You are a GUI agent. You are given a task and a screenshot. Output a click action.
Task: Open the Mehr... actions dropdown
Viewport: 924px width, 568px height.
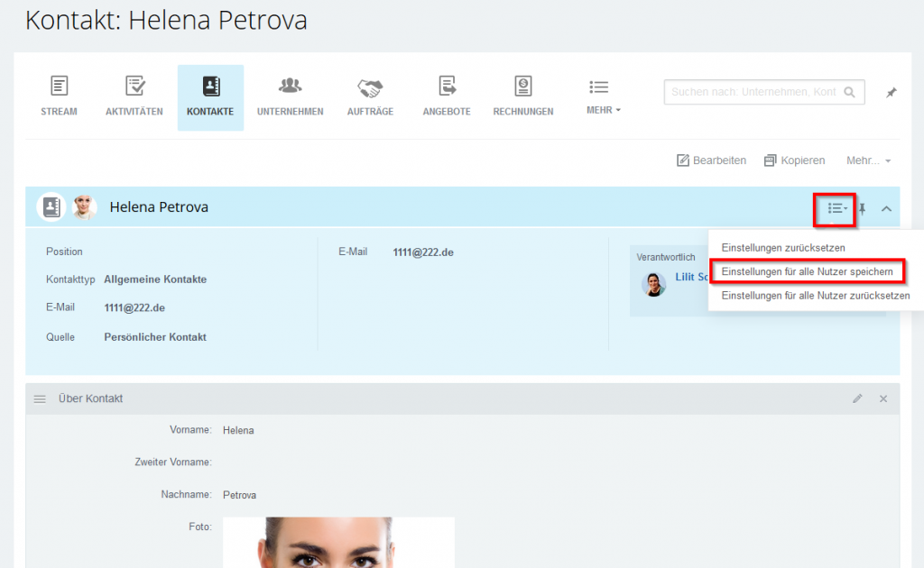coord(869,160)
